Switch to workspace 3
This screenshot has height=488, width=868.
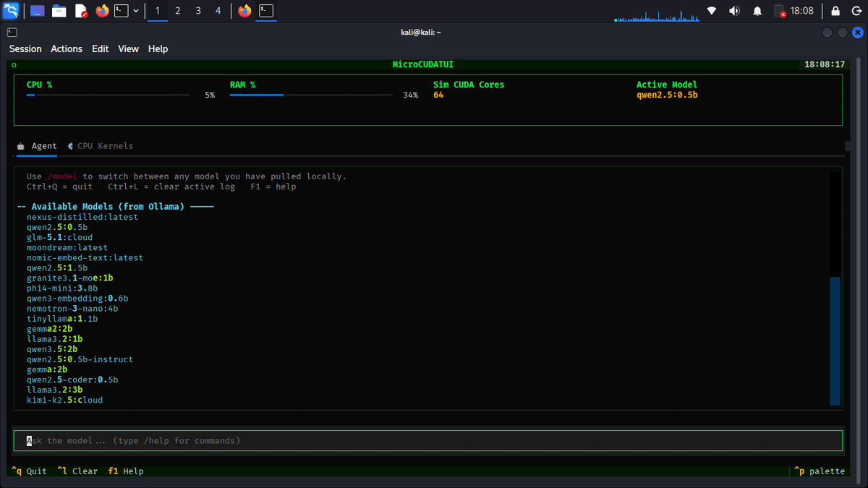(198, 11)
